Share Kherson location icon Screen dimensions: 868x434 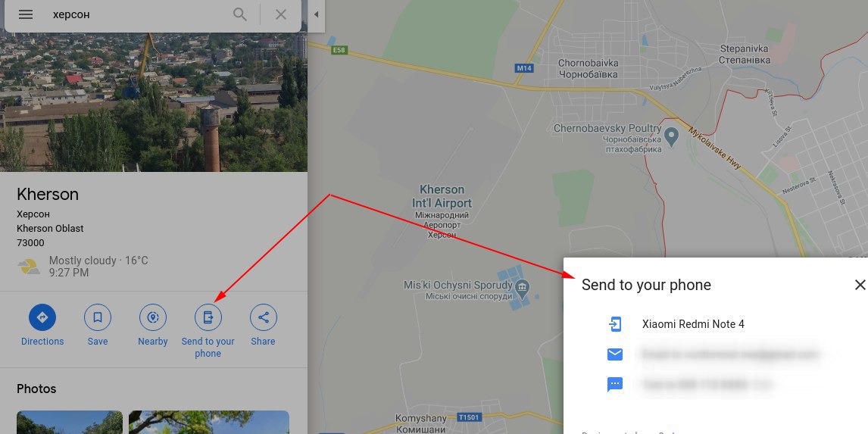pos(264,317)
